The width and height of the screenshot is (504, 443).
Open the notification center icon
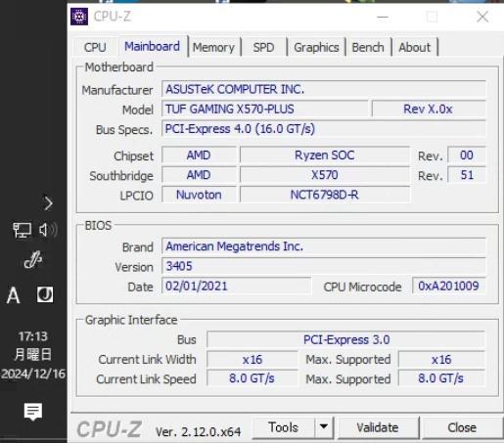tap(33, 412)
